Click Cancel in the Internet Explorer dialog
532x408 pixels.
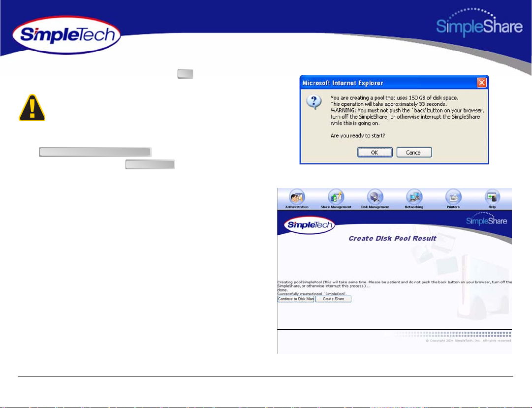coord(414,153)
